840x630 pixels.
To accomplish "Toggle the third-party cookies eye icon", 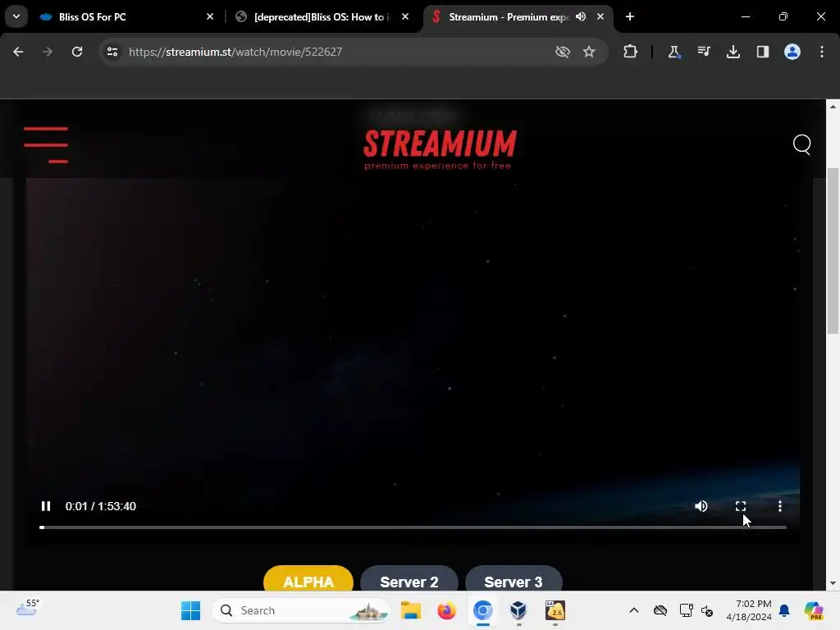I will pyautogui.click(x=563, y=52).
